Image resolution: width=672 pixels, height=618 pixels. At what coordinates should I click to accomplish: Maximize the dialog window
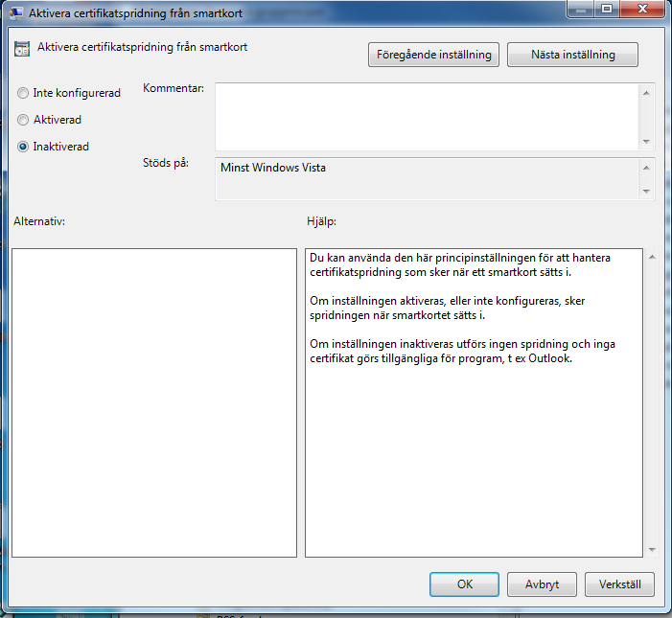[x=607, y=9]
